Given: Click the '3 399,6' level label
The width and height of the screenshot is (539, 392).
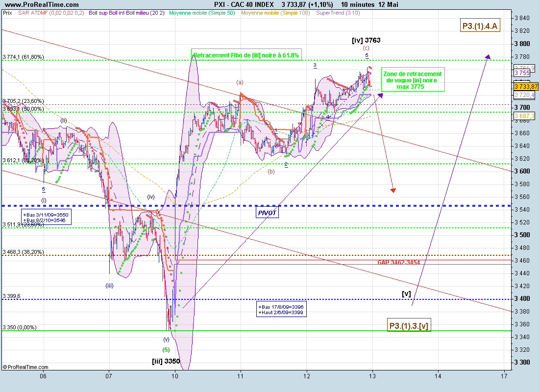Looking at the screenshot, I should [11, 296].
